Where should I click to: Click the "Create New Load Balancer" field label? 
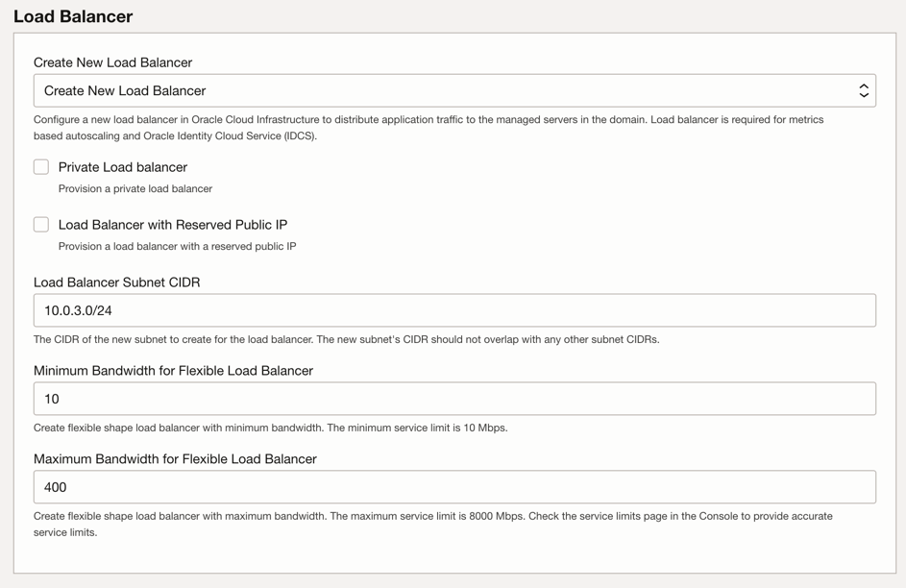(112, 62)
